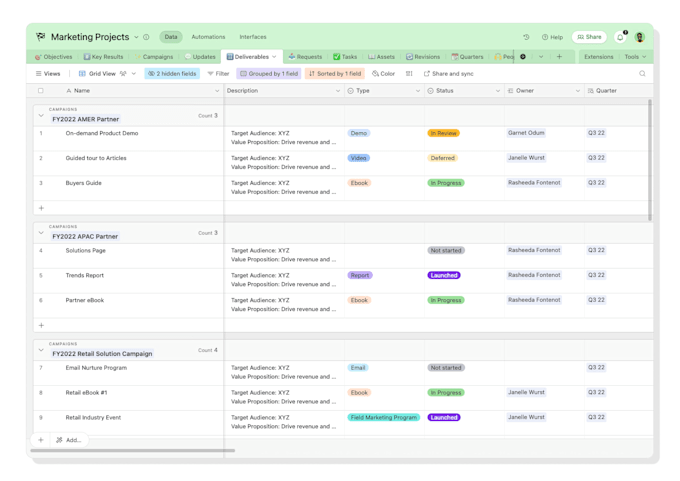Show more tables with the chevron
The width and height of the screenshot is (680, 481).
(x=541, y=57)
